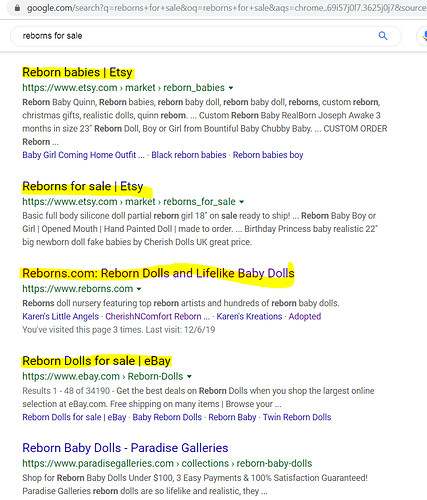427x500 pixels.
Task: Click the blue search magnifier icon
Action: coord(383,36)
